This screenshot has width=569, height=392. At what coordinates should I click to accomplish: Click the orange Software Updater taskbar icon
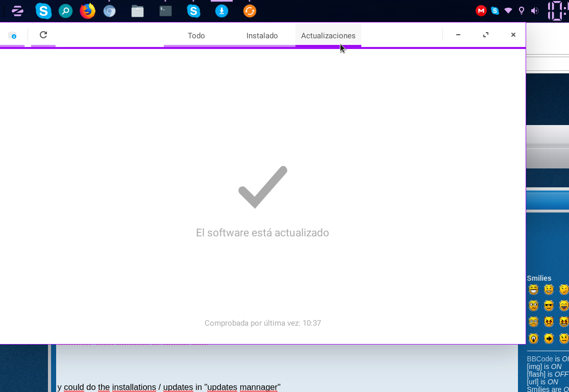[250, 11]
